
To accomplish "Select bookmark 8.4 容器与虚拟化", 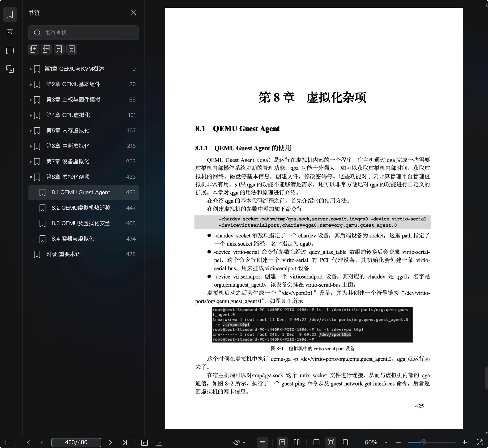I will coord(83,239).
